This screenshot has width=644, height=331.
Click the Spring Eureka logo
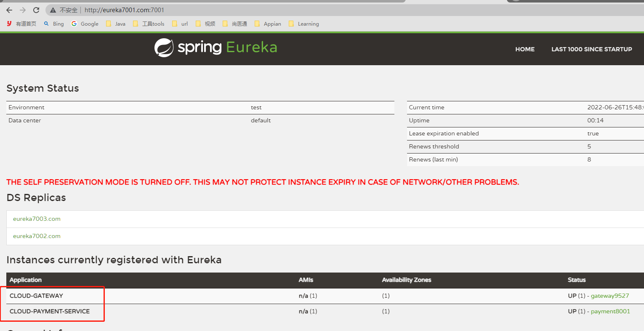216,48
